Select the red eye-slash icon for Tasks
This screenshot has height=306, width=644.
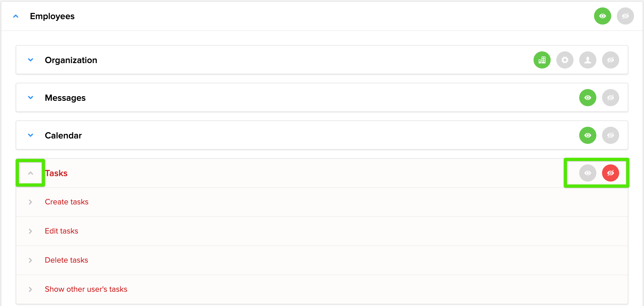tap(610, 173)
